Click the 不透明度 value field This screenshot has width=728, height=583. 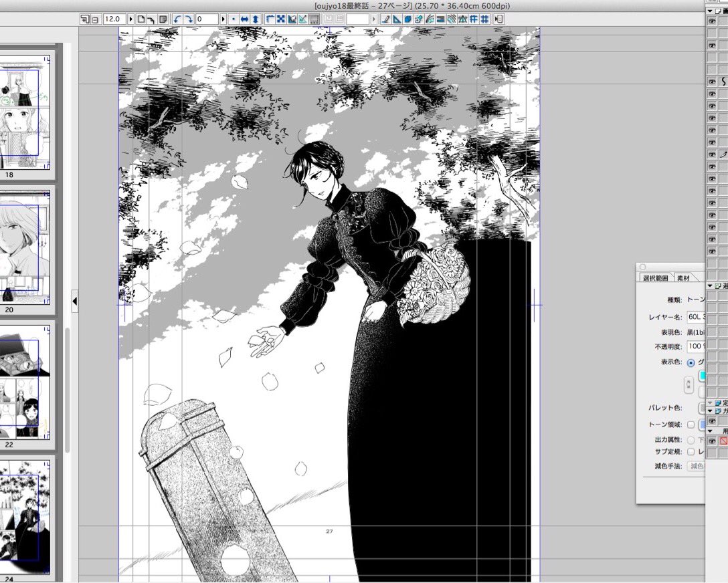696,346
